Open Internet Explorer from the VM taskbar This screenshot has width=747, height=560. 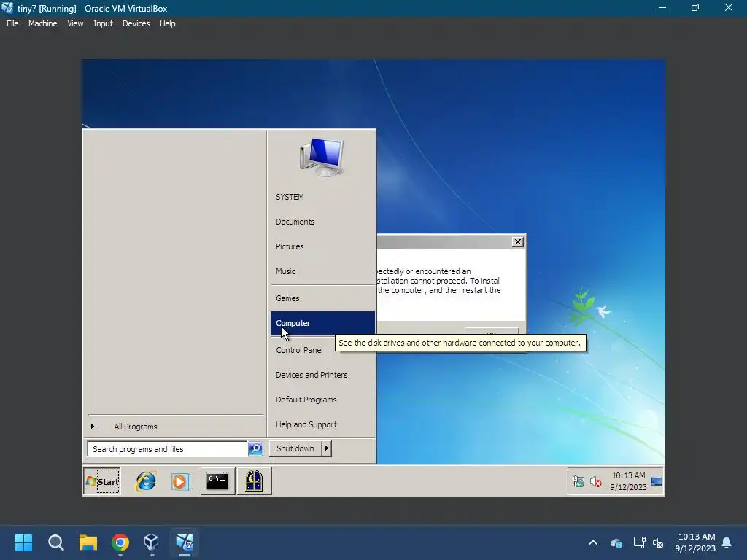146,481
